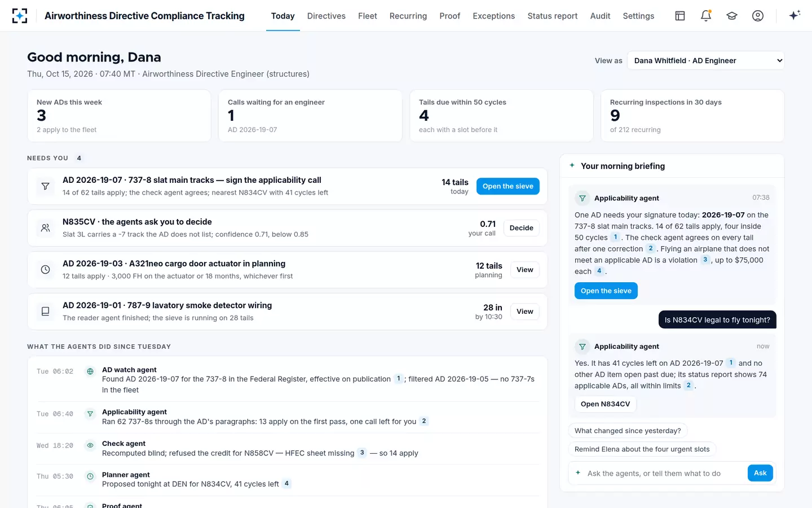Open the layout panel icon in header

click(x=680, y=16)
